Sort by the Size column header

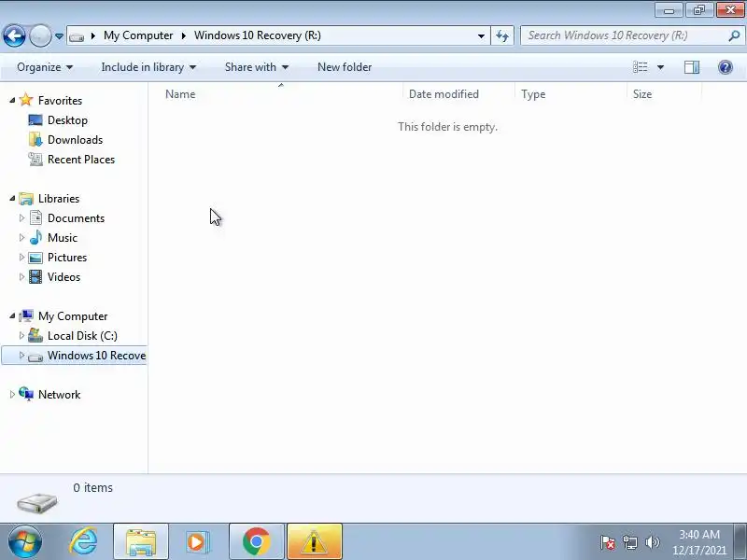tap(665, 94)
